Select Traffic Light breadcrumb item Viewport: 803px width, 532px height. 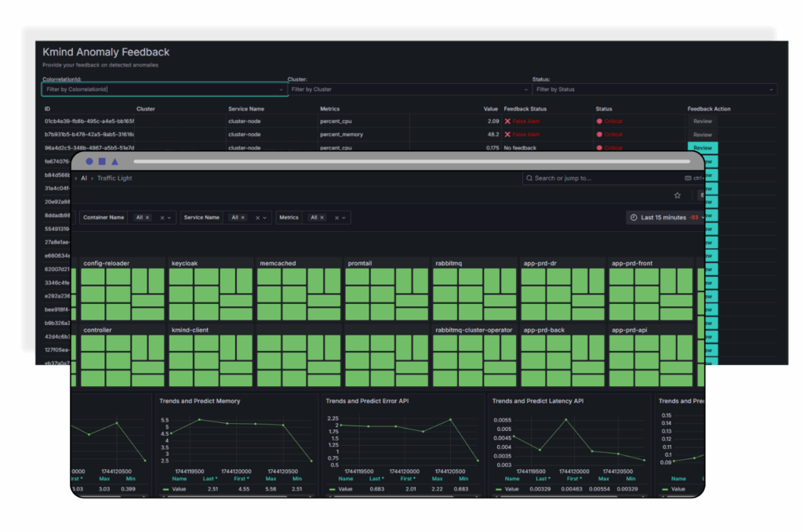coord(114,179)
